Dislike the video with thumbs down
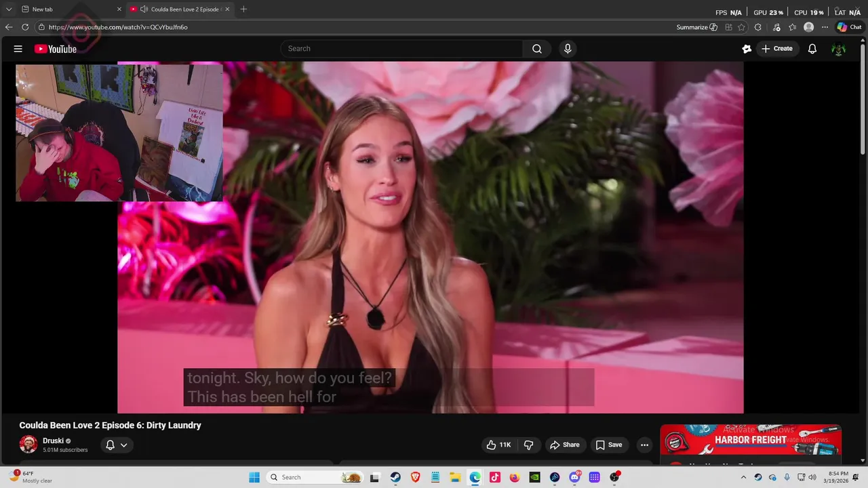 pyautogui.click(x=529, y=445)
